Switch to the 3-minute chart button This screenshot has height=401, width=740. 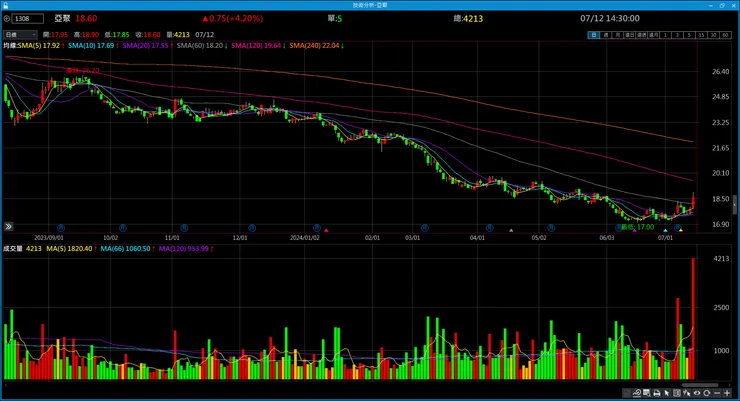point(677,35)
